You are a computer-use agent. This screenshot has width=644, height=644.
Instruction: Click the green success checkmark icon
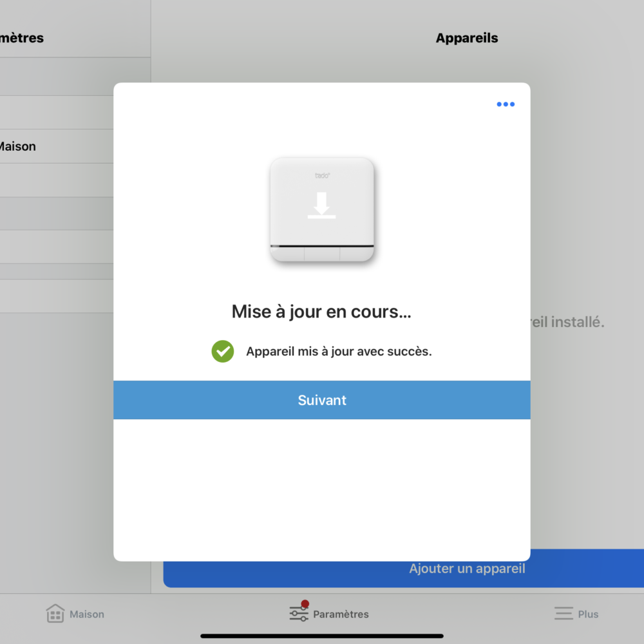click(x=223, y=352)
